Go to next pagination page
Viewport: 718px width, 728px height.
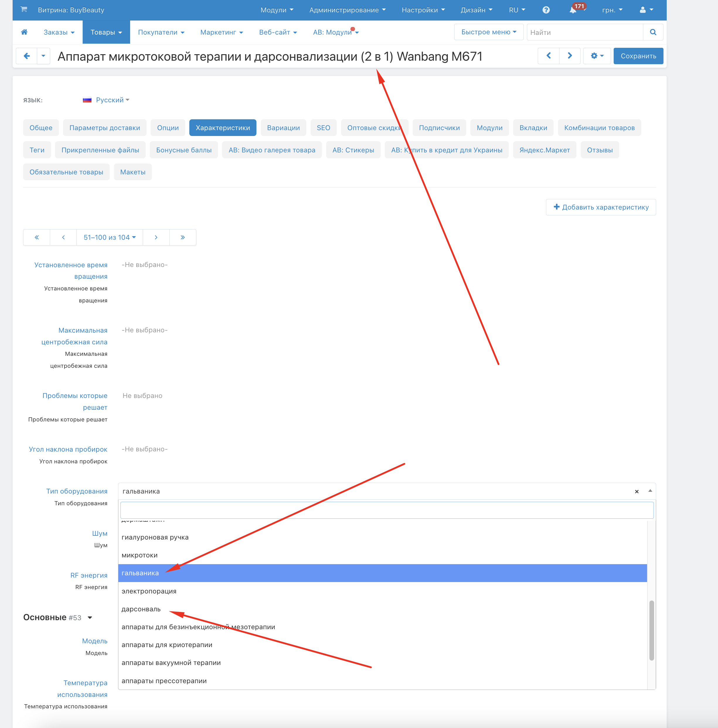coord(156,237)
